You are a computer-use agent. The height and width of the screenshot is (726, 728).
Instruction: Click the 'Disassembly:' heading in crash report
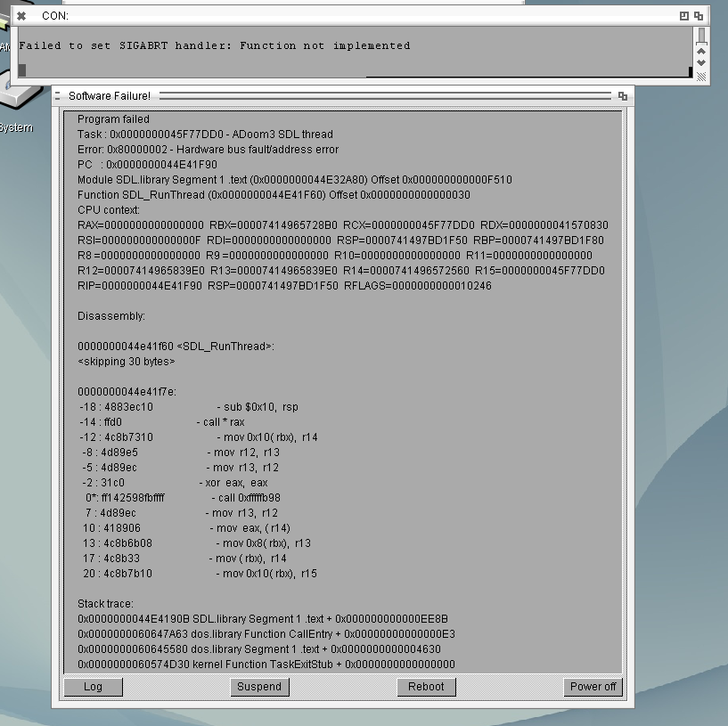(x=111, y=316)
